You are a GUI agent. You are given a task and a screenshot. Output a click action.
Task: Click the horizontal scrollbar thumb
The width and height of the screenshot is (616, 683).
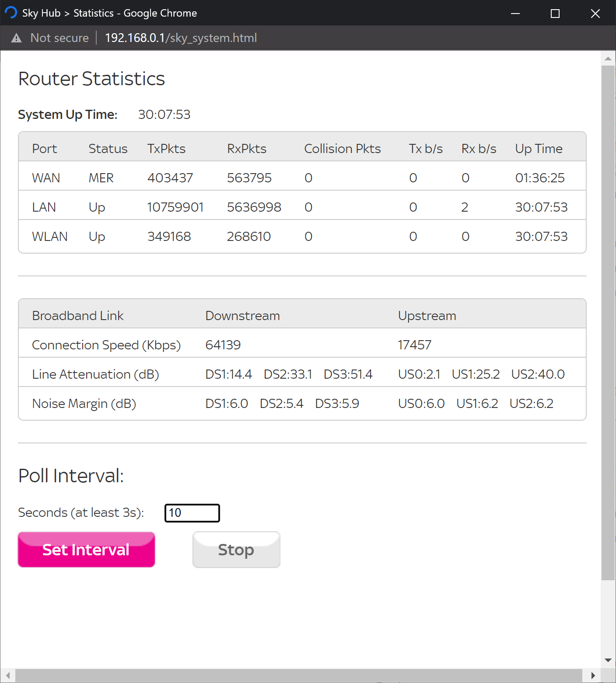(x=298, y=675)
